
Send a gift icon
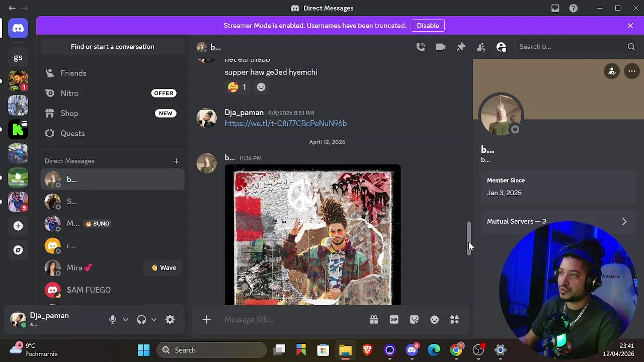(x=374, y=319)
